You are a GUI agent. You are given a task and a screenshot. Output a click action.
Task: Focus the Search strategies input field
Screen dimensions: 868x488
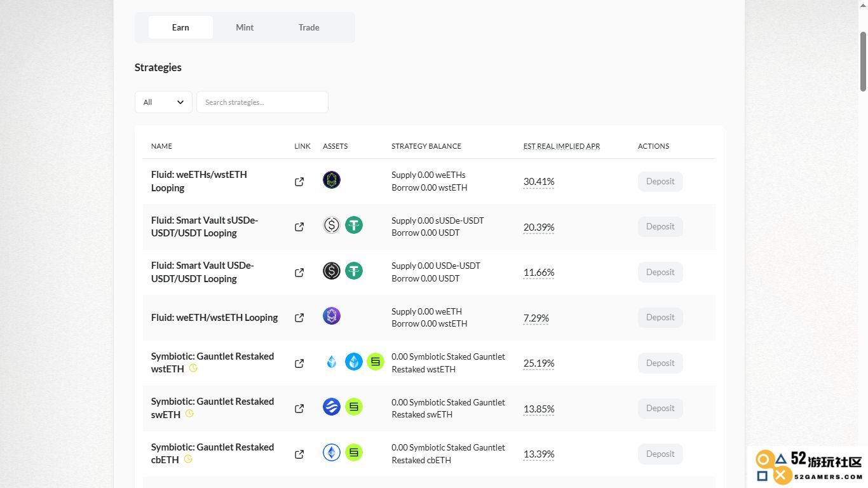262,102
